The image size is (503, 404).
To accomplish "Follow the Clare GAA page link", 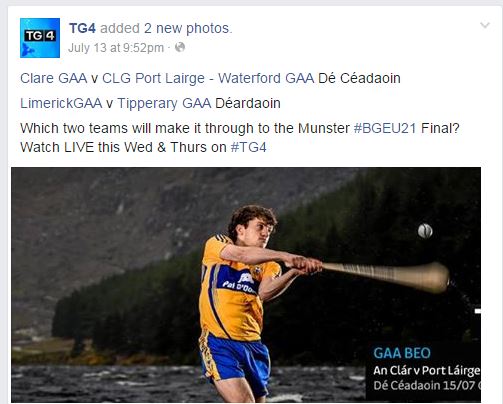I will 53,78.
